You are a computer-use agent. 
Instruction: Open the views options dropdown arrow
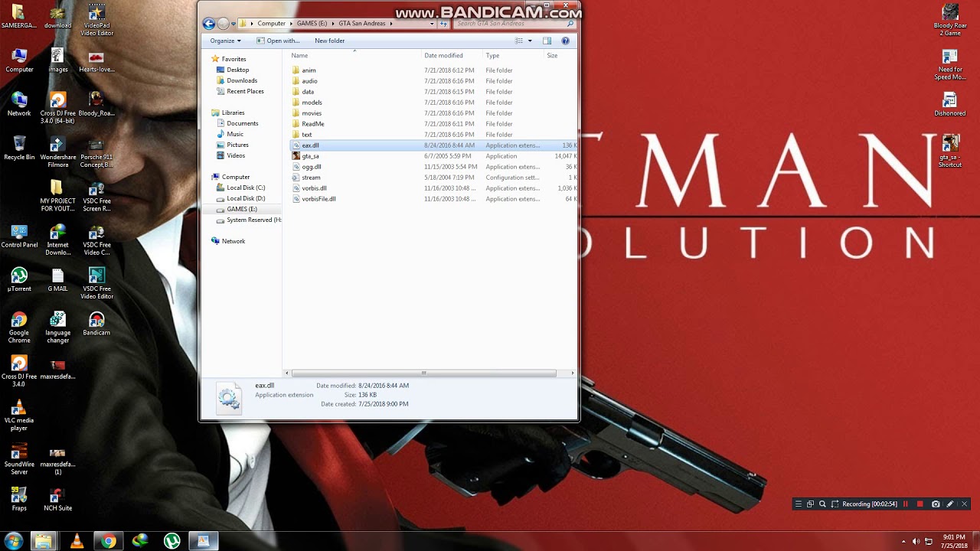[530, 41]
